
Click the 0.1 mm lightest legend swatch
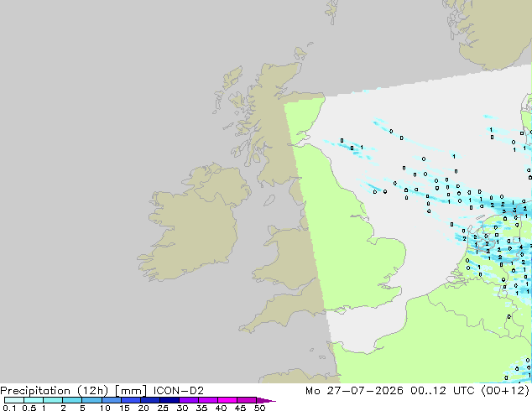14,400
